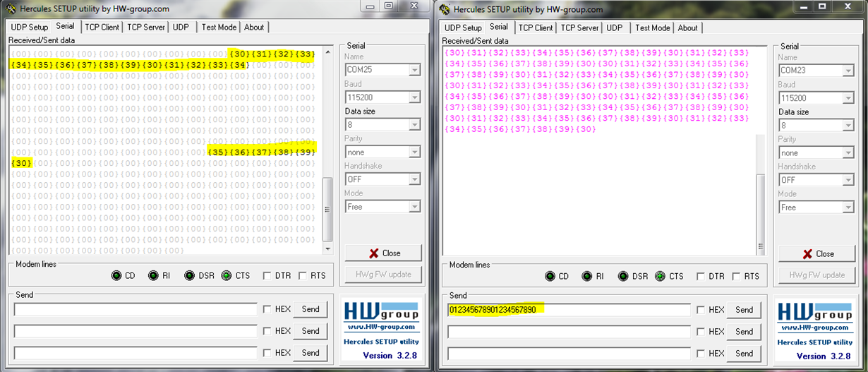
Task: Open the COM23 port name dropdown
Action: 848,71
